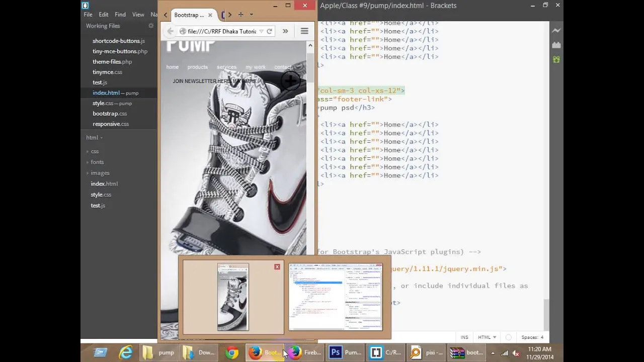
Task: Open a new Firefox tab with plus
Action: [240, 15]
